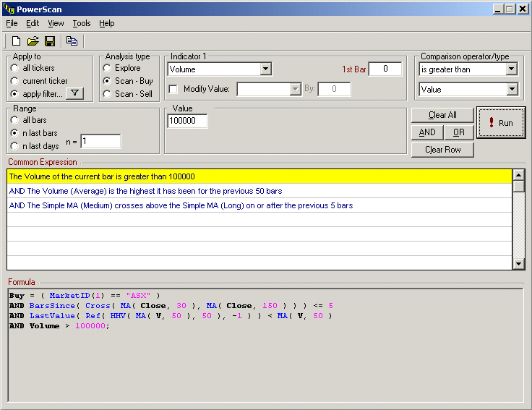
Task: Click the Value input field containing 100000
Action: coord(187,121)
